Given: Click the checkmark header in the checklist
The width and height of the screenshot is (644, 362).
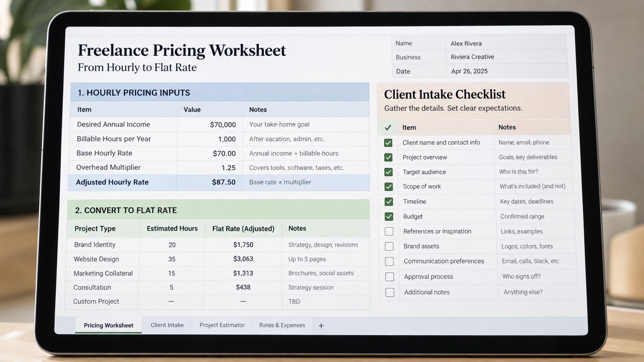Looking at the screenshot, I should [388, 128].
